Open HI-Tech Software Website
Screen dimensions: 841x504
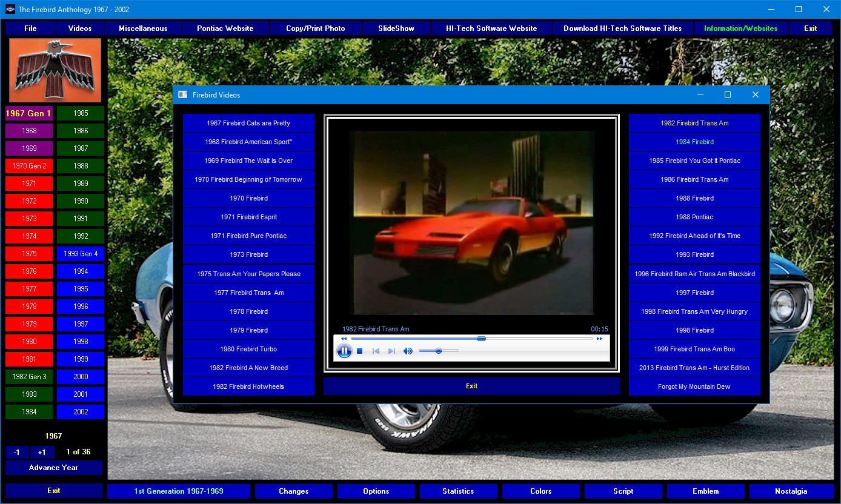tap(491, 28)
